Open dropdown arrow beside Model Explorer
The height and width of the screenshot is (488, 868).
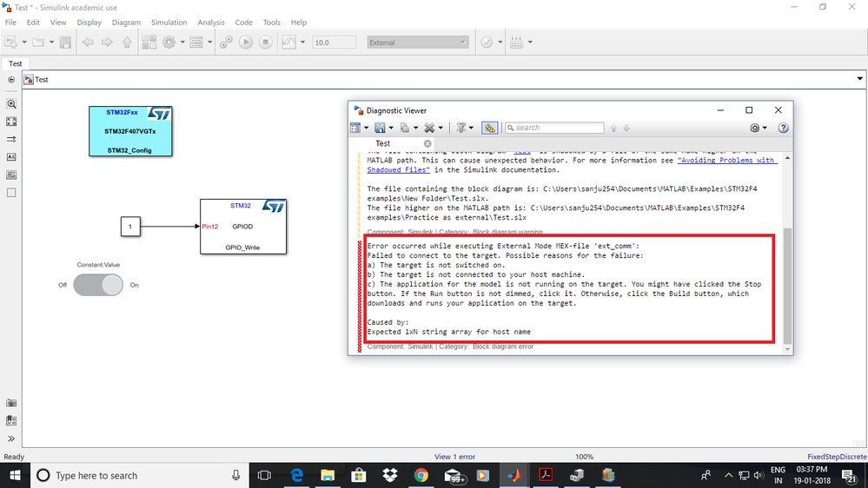[x=209, y=42]
